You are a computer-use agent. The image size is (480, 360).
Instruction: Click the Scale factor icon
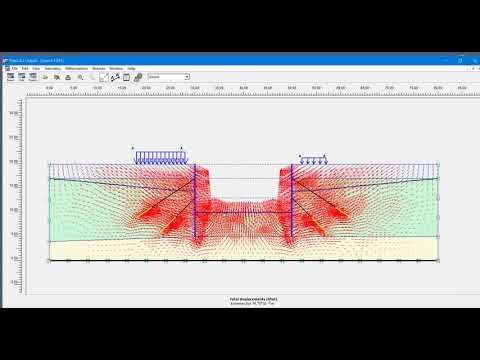pyautogui.click(x=104, y=77)
